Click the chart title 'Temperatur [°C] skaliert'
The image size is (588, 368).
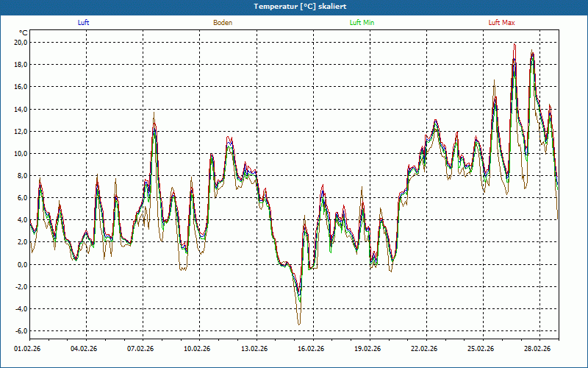(x=294, y=7)
